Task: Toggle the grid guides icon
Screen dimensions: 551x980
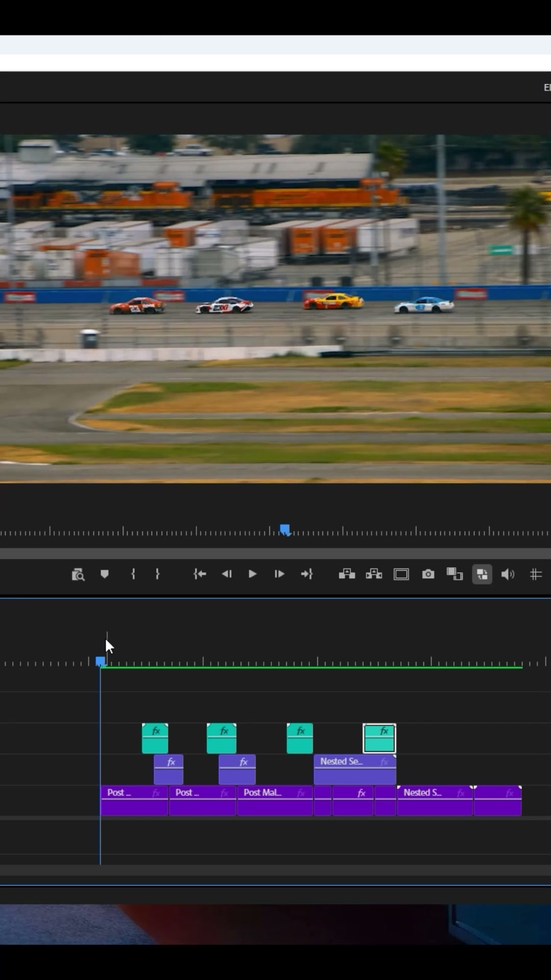Action: click(x=536, y=575)
